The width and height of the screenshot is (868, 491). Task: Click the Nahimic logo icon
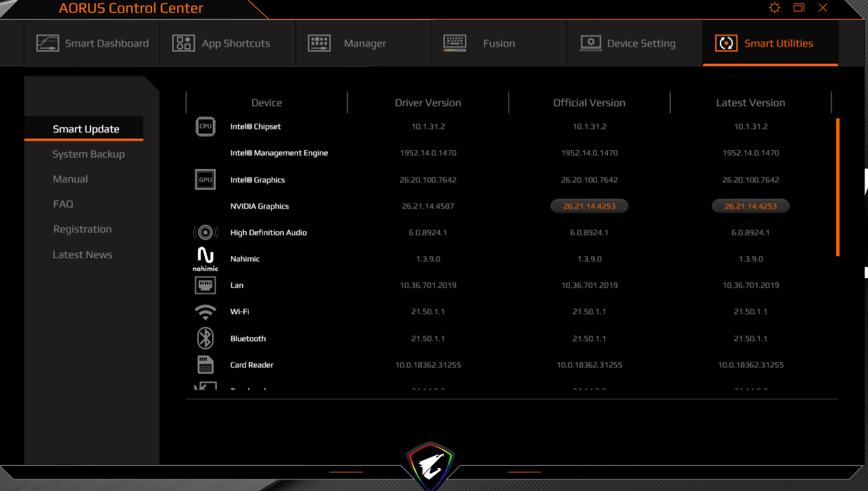click(x=206, y=258)
